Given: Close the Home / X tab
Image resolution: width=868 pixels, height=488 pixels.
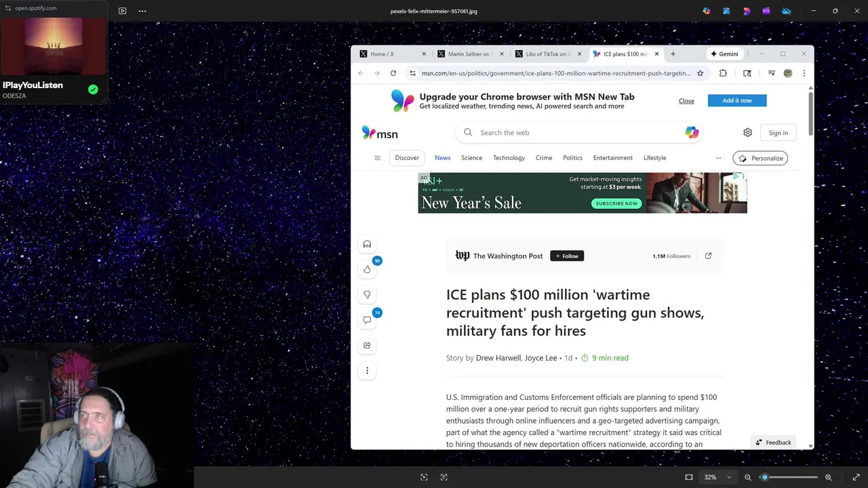Looking at the screenshot, I should pos(425,54).
